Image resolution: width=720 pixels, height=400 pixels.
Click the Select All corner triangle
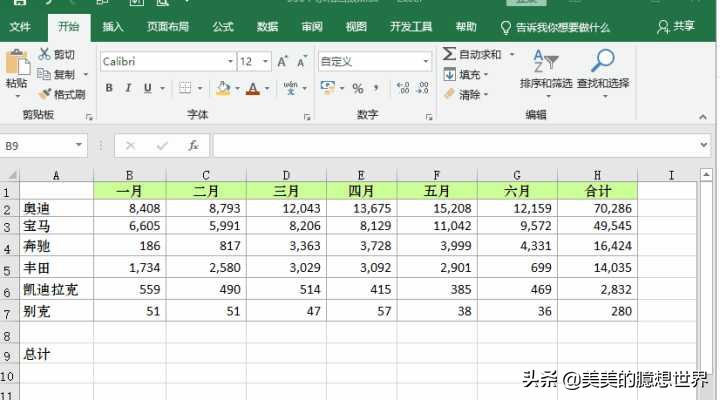point(11,175)
